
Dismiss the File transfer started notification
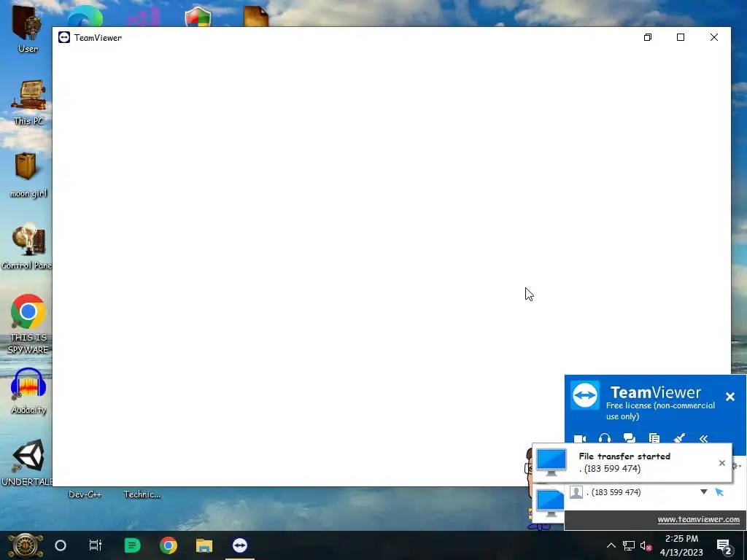(721, 463)
